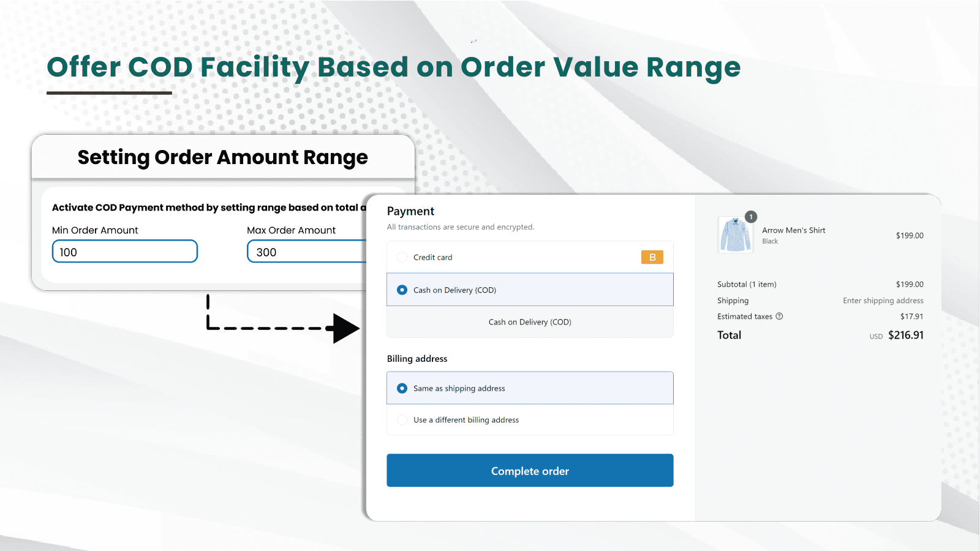Image resolution: width=980 pixels, height=551 pixels.
Task: Click the quantity badge on shirt image
Action: coord(751,217)
